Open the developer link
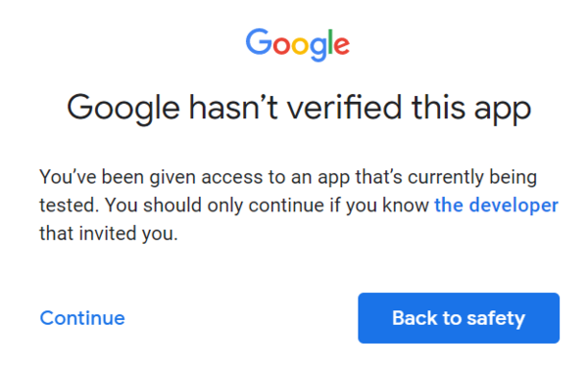Image resolution: width=588 pixels, height=368 pixels. coord(497,206)
